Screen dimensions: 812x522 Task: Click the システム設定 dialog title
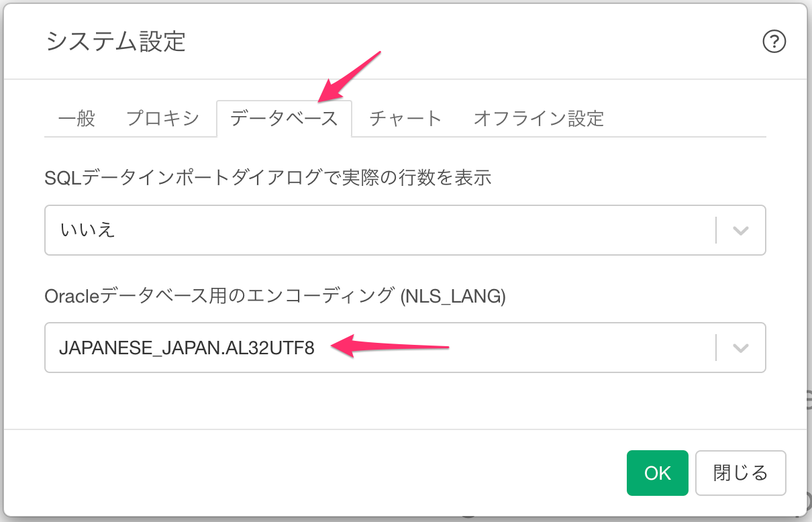115,42
